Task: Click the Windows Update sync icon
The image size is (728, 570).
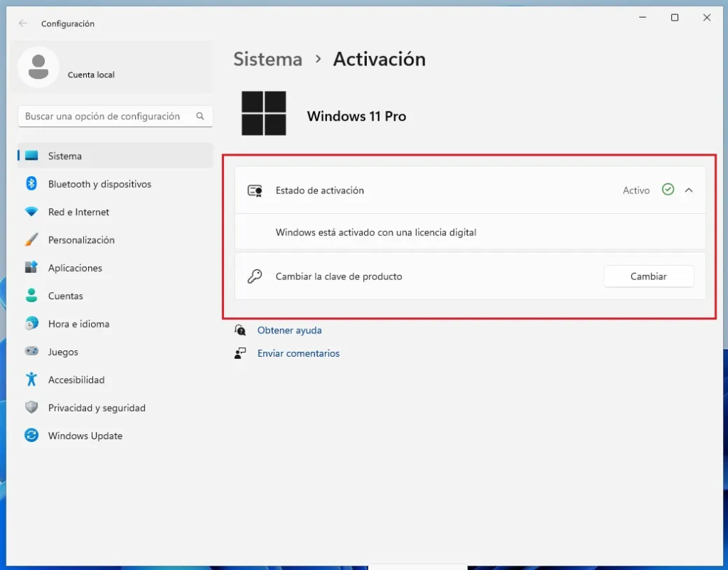Action: [x=31, y=436]
